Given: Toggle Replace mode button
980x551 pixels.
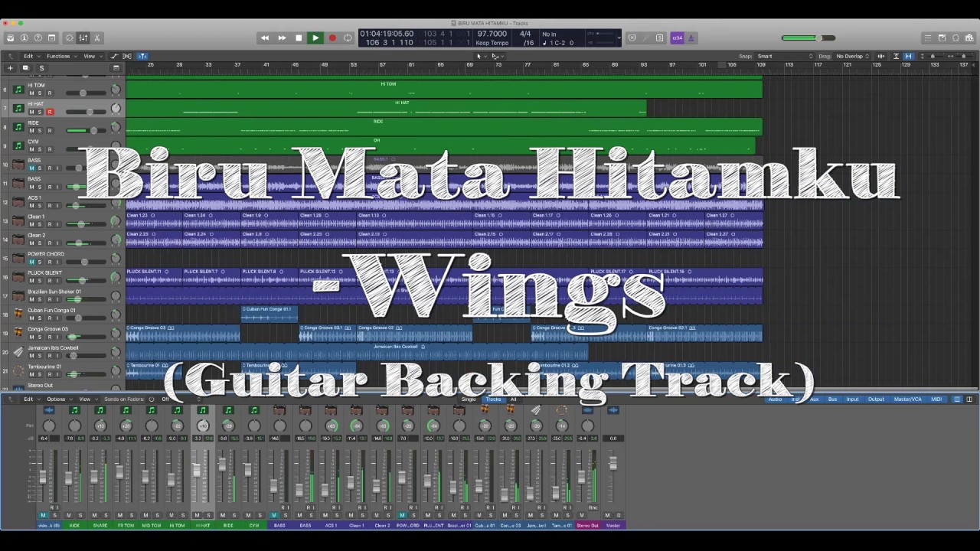Looking at the screenshot, I should click(x=632, y=37).
